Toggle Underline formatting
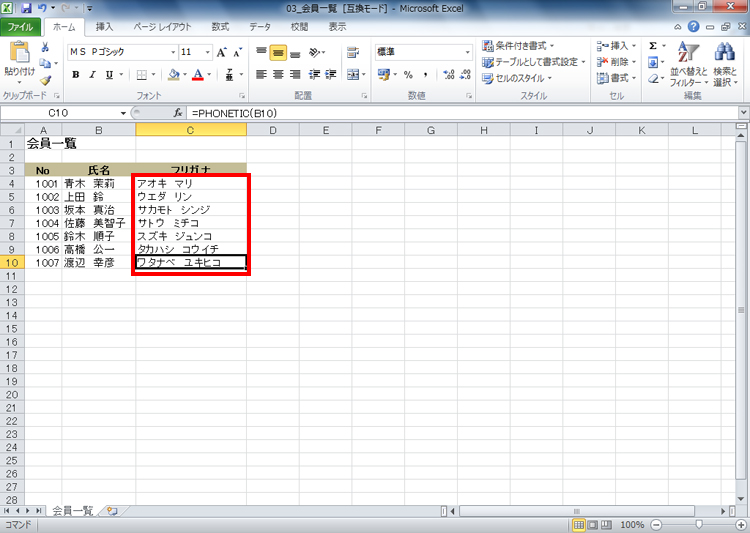 [x=109, y=75]
